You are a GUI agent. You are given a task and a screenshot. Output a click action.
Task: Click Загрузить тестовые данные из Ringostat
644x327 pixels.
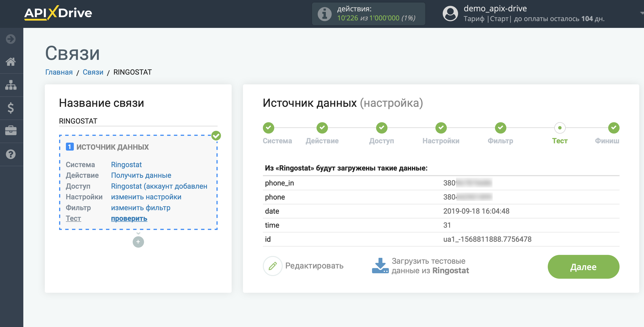pos(430,266)
